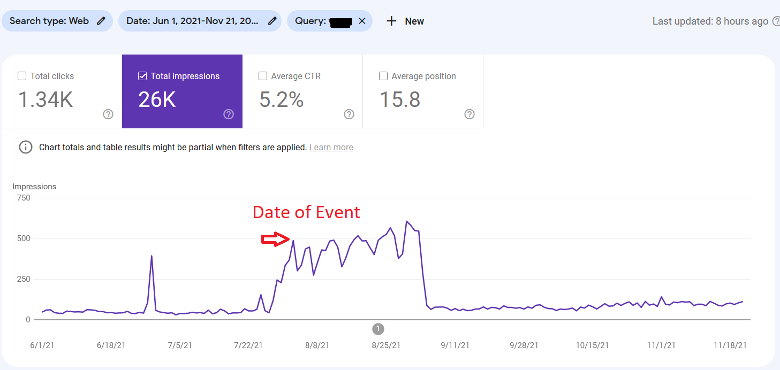Open the Query filter chip
Screen dimensions: 780x370
[x=329, y=21]
